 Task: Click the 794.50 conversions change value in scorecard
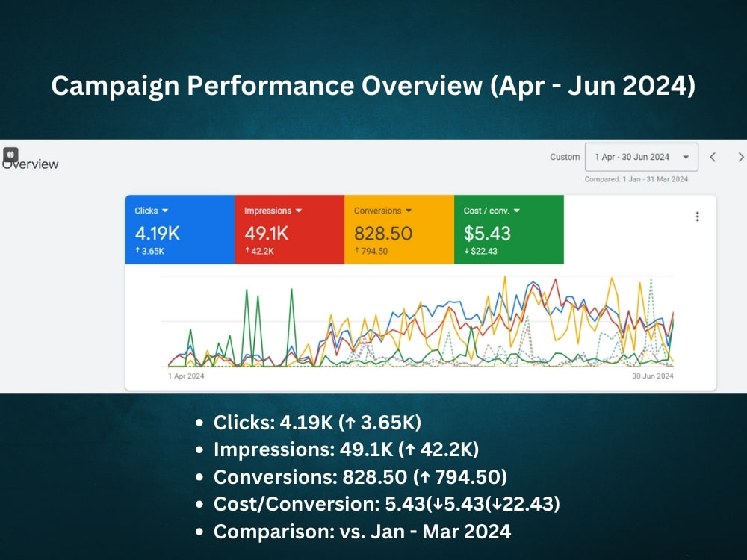coord(371,251)
